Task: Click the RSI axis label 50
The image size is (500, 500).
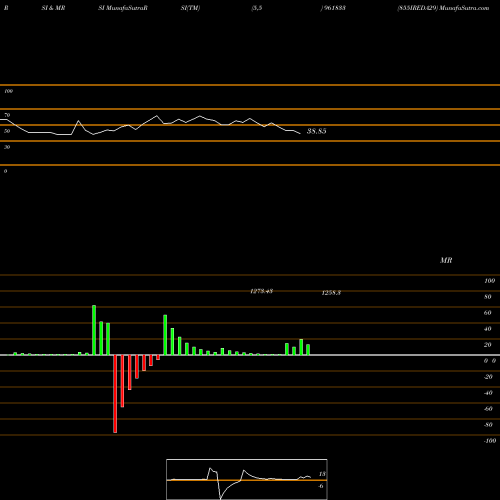Action: click(7, 131)
